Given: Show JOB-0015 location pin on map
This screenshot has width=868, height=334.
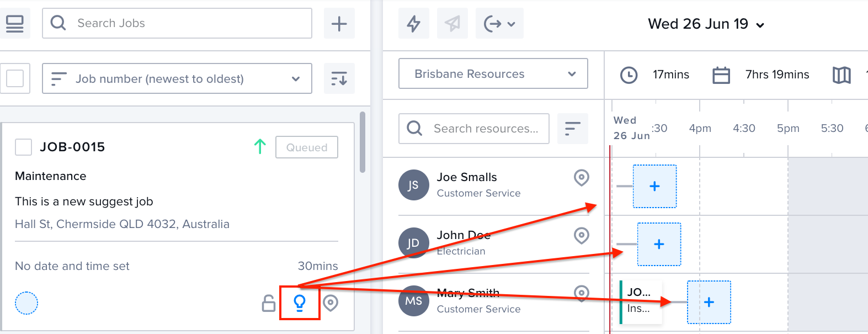Looking at the screenshot, I should [x=331, y=303].
